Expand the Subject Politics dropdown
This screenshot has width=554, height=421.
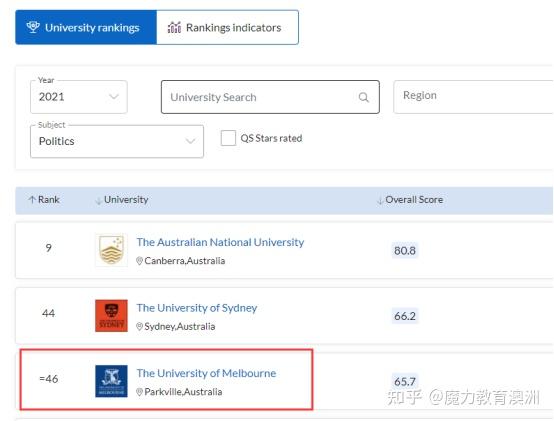117,141
